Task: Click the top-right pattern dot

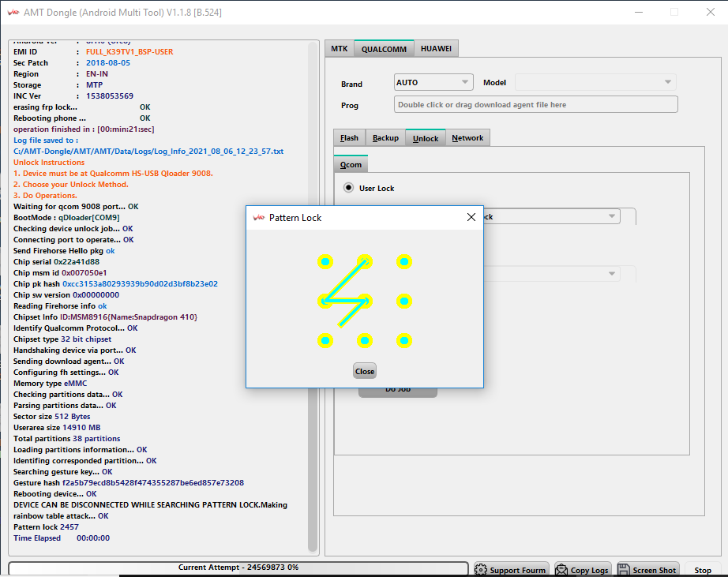Action: (404, 262)
